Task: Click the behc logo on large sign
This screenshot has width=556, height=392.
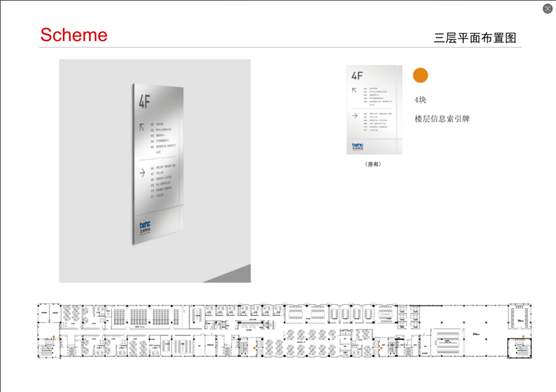Action: pos(145,227)
